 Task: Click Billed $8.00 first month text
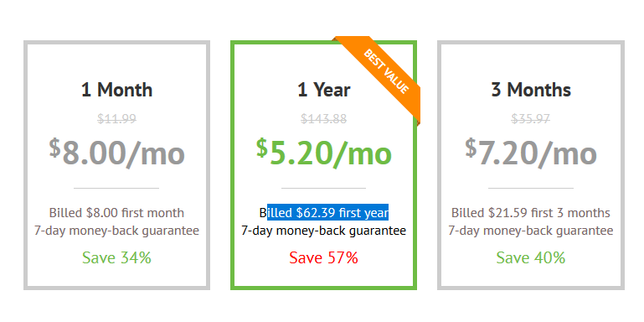click(x=116, y=213)
